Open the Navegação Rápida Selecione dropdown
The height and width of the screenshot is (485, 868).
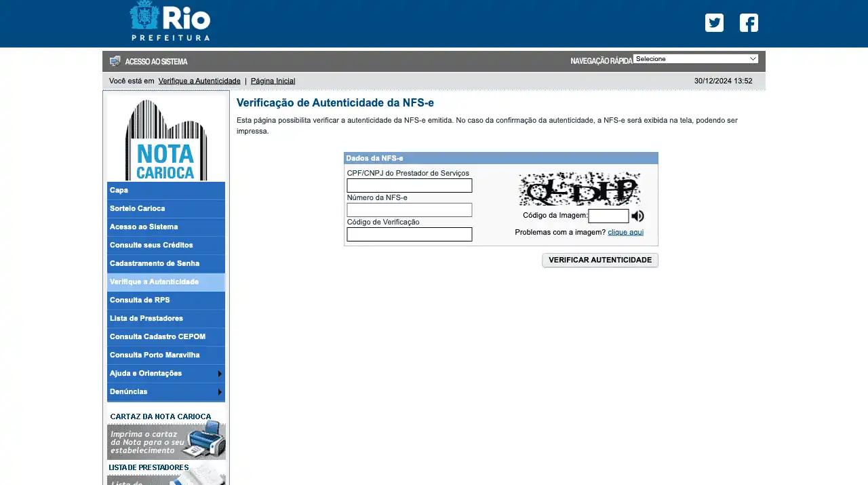click(695, 59)
